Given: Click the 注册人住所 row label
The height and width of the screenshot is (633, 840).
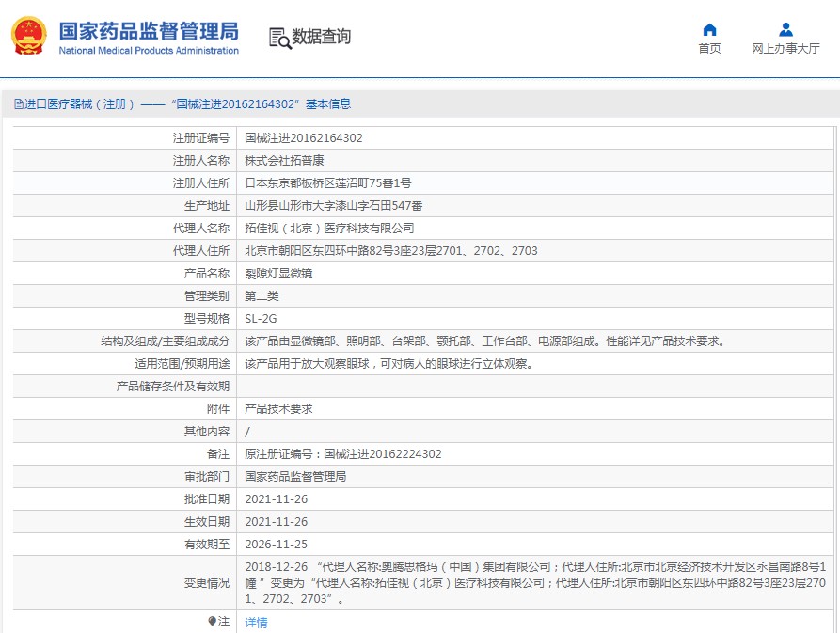Looking at the screenshot, I should click(x=201, y=183).
